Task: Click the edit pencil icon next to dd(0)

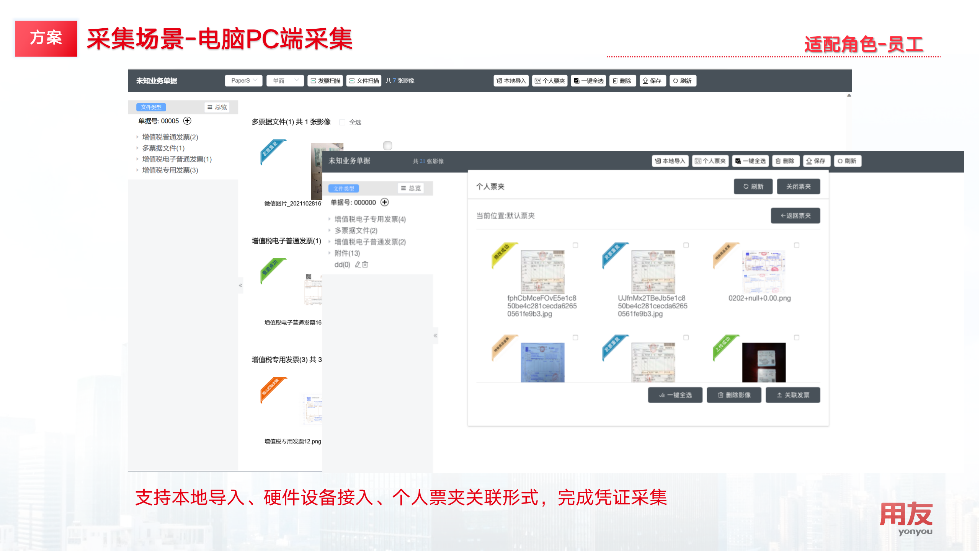Action: [358, 264]
